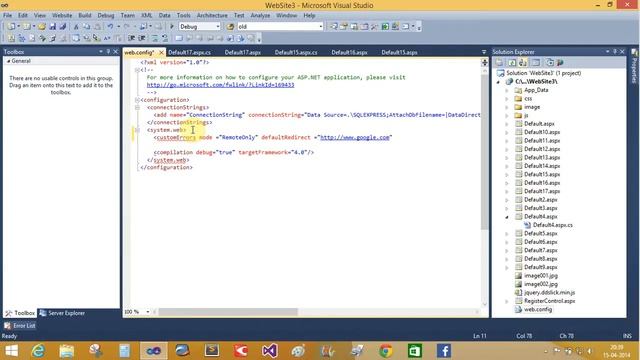Image resolution: width=640 pixels, height=360 pixels.
Task: Click the Increase Indent toolbar icon
Action: coord(142,38)
